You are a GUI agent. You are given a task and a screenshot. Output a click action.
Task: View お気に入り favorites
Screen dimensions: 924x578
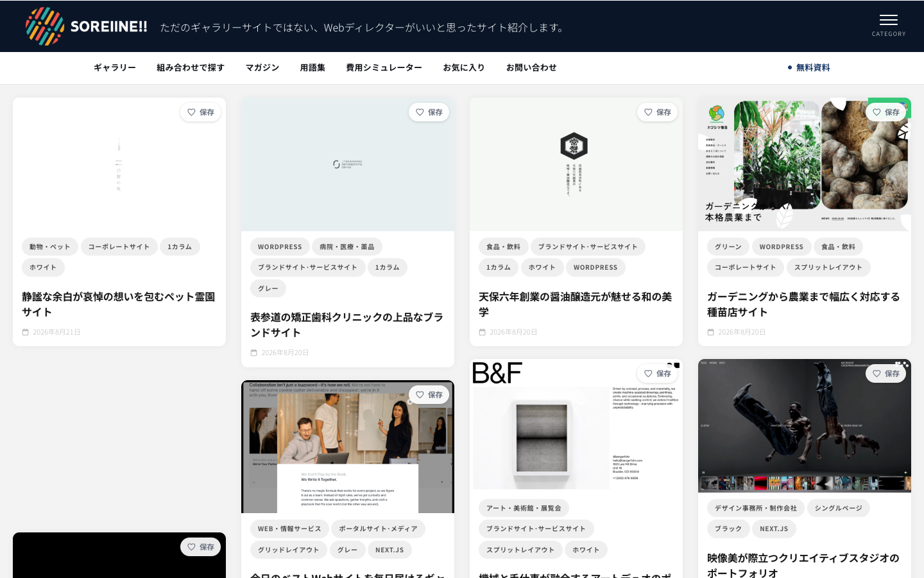(x=464, y=67)
